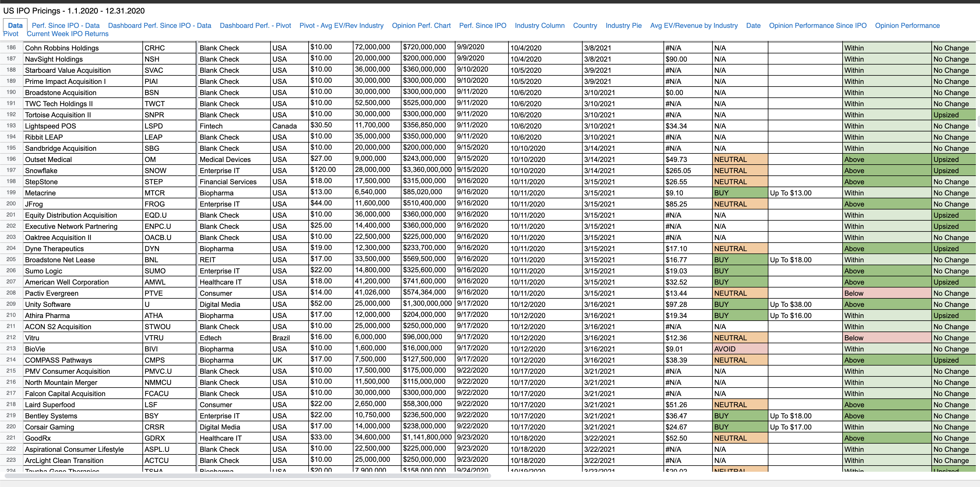Open Opinion Performance Since IPO tab
Screen dimensions: 980x487
pos(817,26)
